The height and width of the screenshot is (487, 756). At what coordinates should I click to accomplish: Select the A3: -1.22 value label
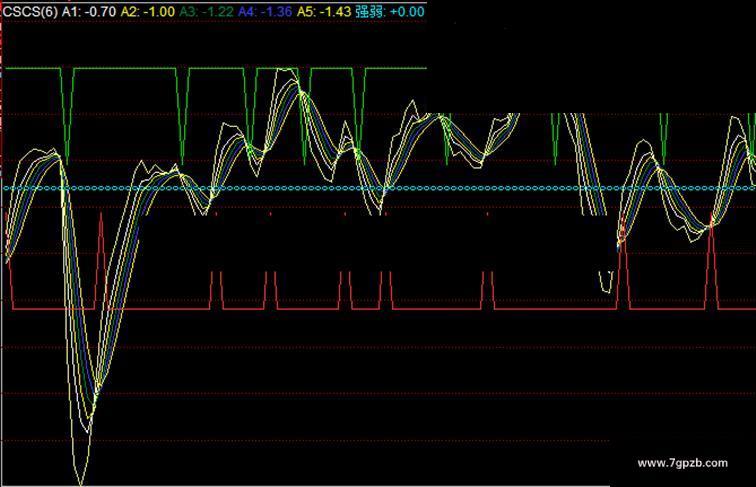pos(206,12)
